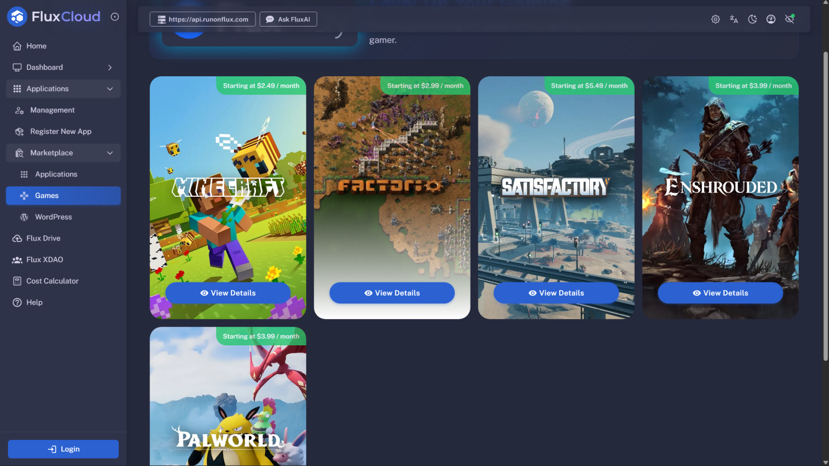Click Enshrouded 'Starting at $3.99 / month' badge

[x=753, y=86]
